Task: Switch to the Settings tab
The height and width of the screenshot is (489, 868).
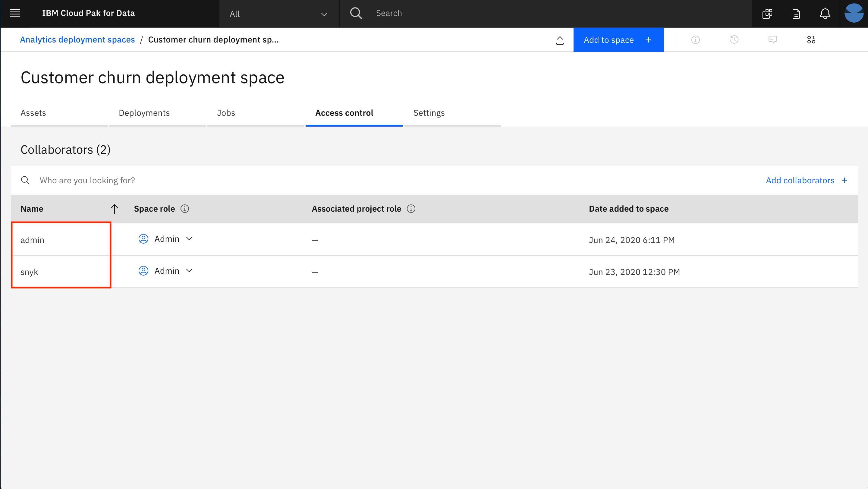Action: point(429,113)
